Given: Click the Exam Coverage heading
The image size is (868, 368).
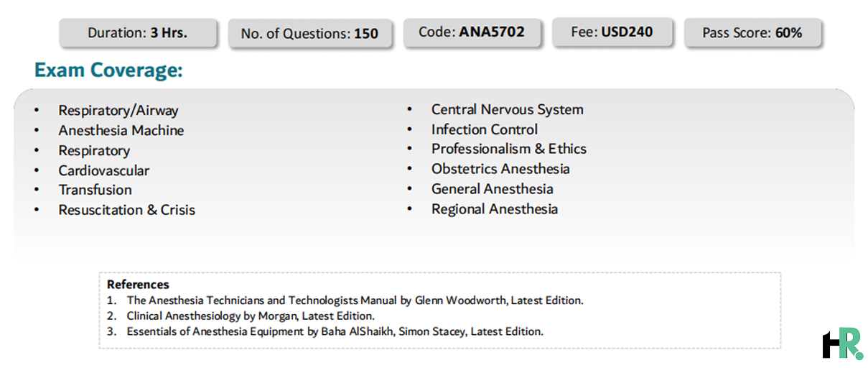Looking at the screenshot, I should pos(108,70).
